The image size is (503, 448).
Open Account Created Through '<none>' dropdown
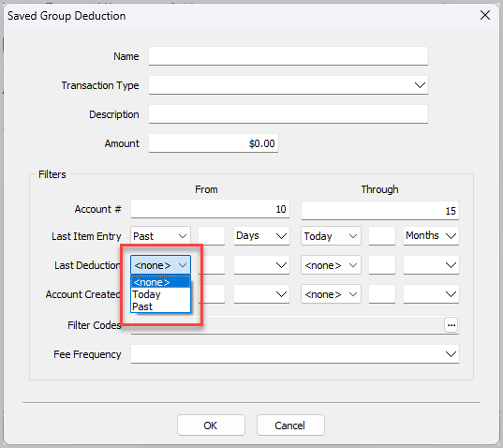click(x=331, y=294)
